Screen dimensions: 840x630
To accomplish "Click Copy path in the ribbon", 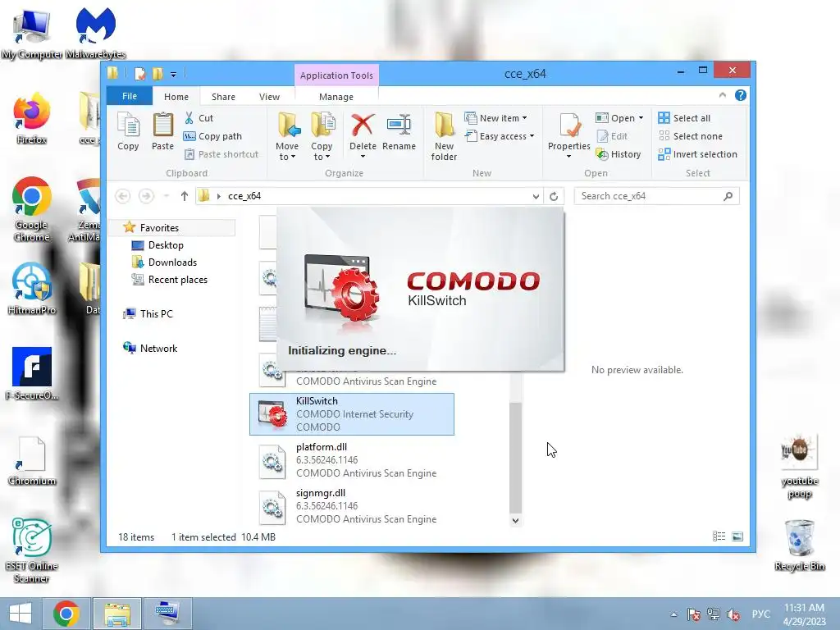I will [212, 136].
